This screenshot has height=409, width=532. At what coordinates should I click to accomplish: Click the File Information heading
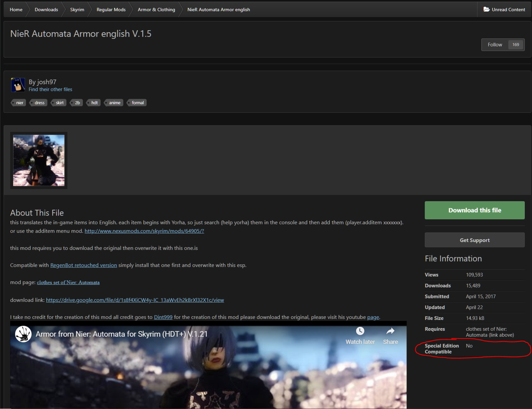pos(454,259)
